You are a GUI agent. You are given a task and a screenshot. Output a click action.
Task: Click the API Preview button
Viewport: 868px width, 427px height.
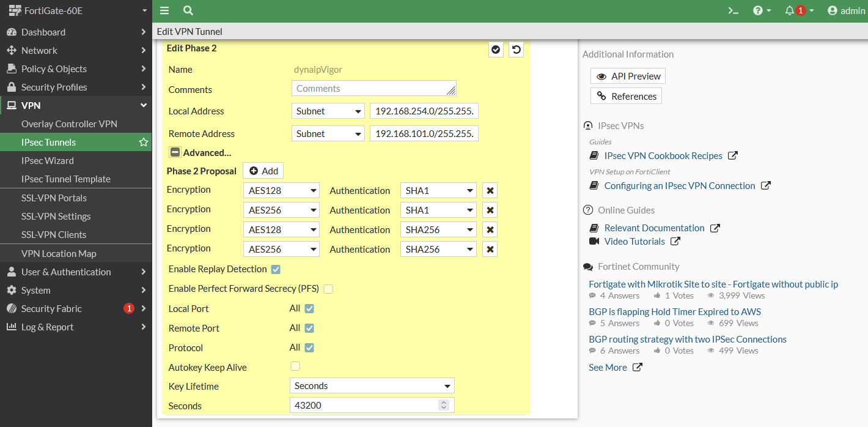click(628, 76)
